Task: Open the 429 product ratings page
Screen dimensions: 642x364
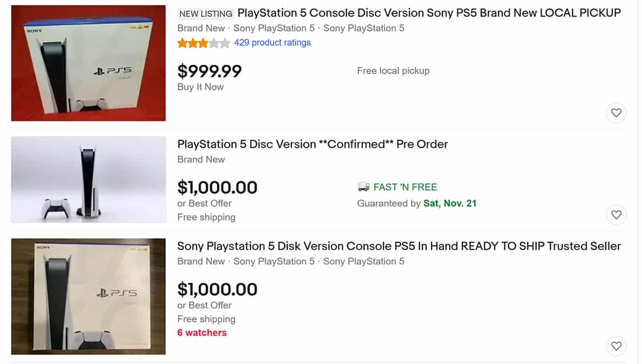Action: [x=273, y=42]
